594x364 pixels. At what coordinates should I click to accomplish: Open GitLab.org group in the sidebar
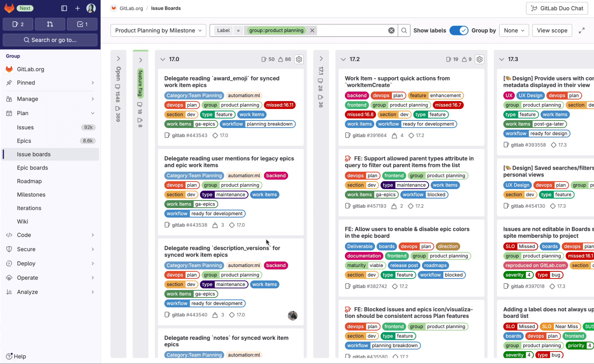(51, 69)
